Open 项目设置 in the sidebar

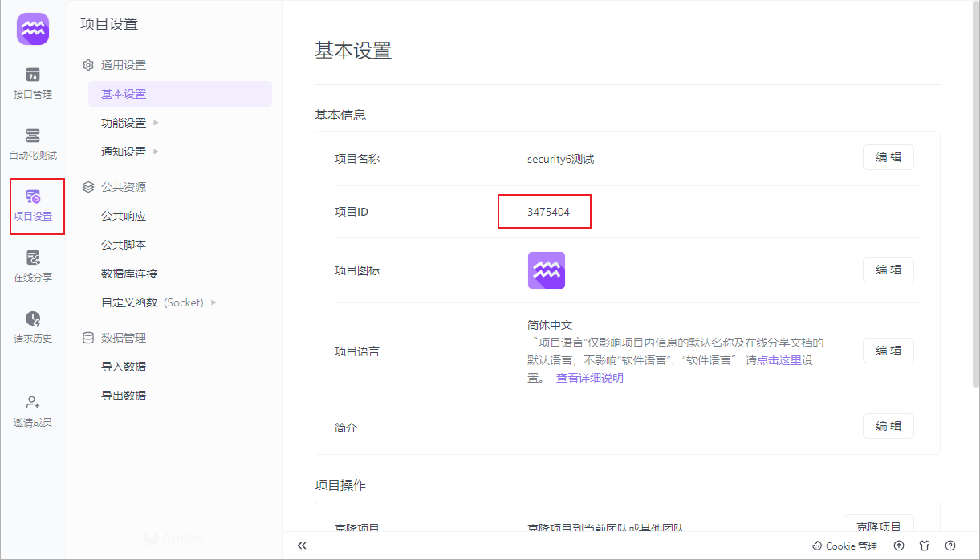33,205
